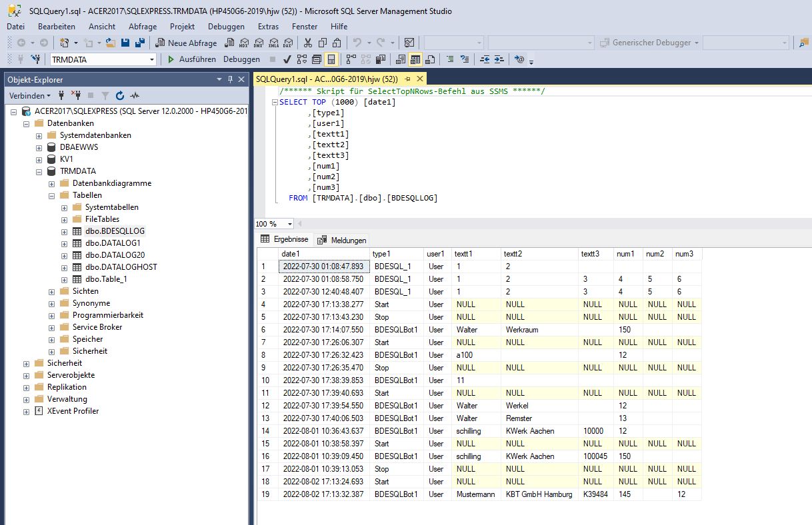
Task: Click the Decrease Indent icon
Action: coord(485,59)
